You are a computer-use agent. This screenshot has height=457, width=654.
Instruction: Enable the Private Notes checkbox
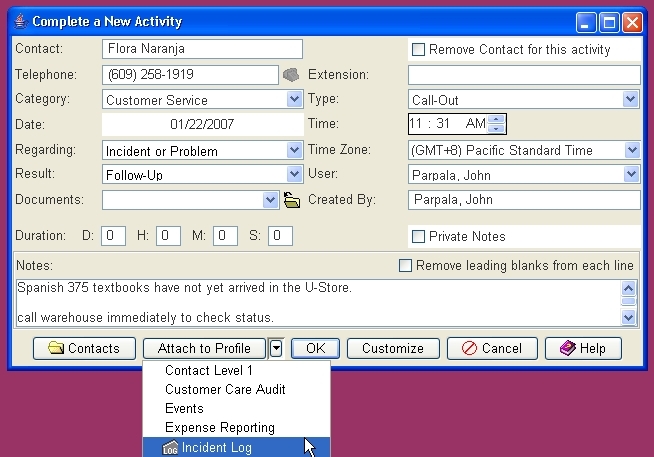tap(418, 236)
